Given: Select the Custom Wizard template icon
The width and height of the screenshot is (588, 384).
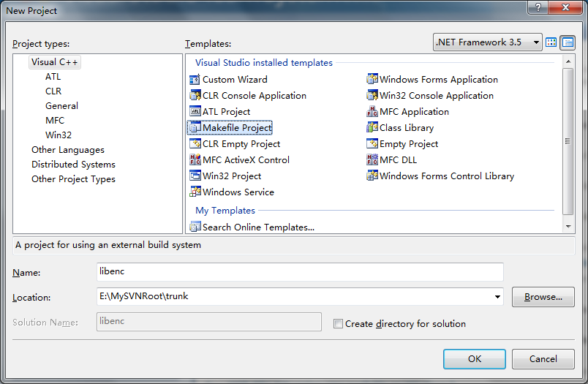Looking at the screenshot, I should tap(195, 80).
